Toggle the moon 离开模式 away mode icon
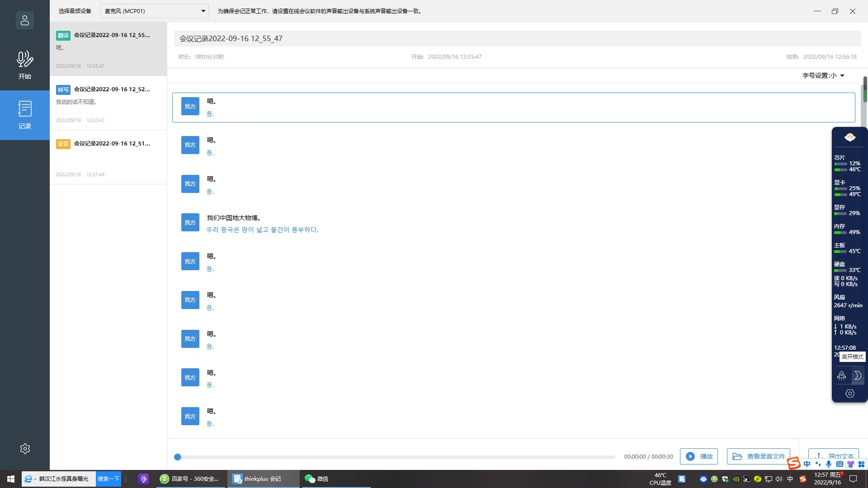 [x=857, y=375]
